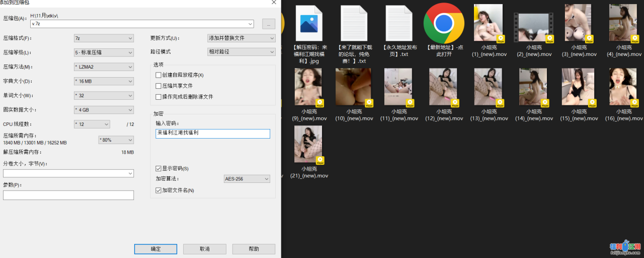644x258 pixels.
Task: Close the 添加到压缩包 dialog with X
Action: (274, 3)
